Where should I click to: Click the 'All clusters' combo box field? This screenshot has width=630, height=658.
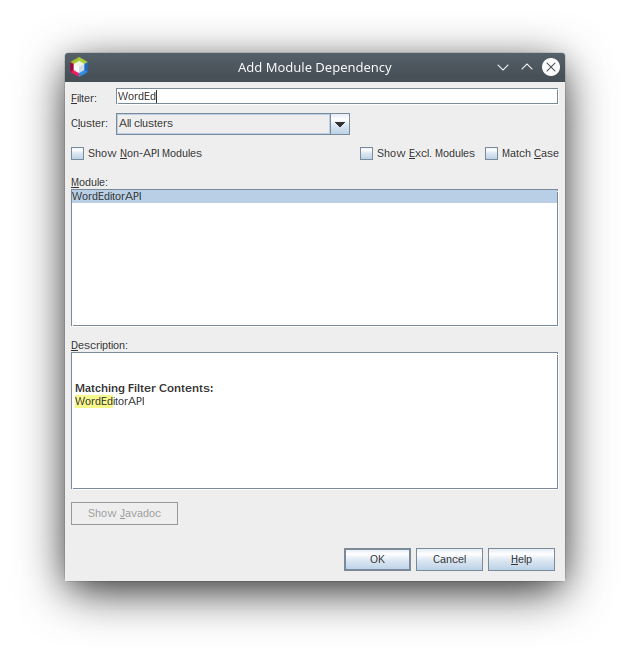click(x=223, y=124)
